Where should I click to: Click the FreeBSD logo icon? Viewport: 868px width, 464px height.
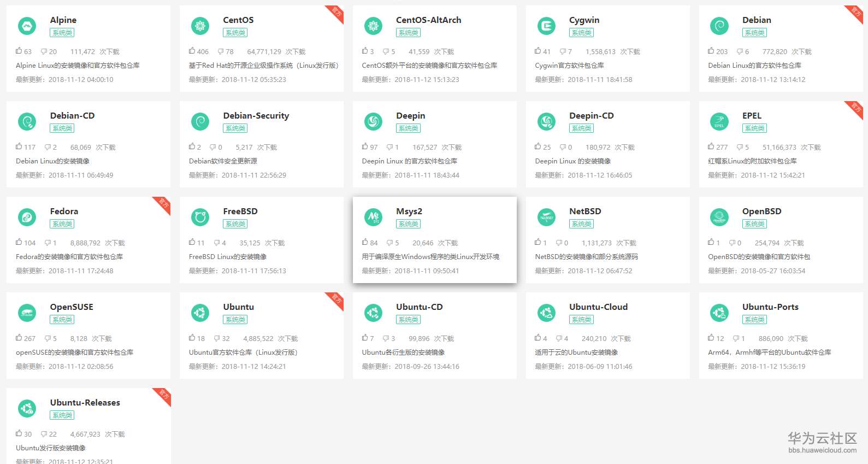[x=200, y=217]
